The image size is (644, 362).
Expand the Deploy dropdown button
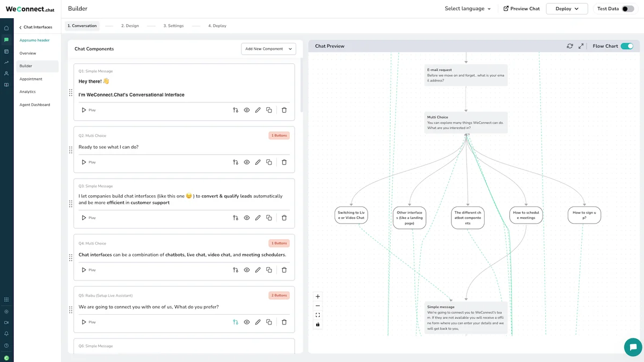(567, 9)
